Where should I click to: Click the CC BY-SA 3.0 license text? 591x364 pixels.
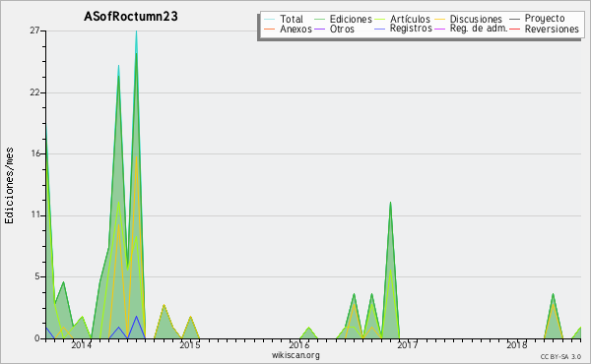click(560, 357)
